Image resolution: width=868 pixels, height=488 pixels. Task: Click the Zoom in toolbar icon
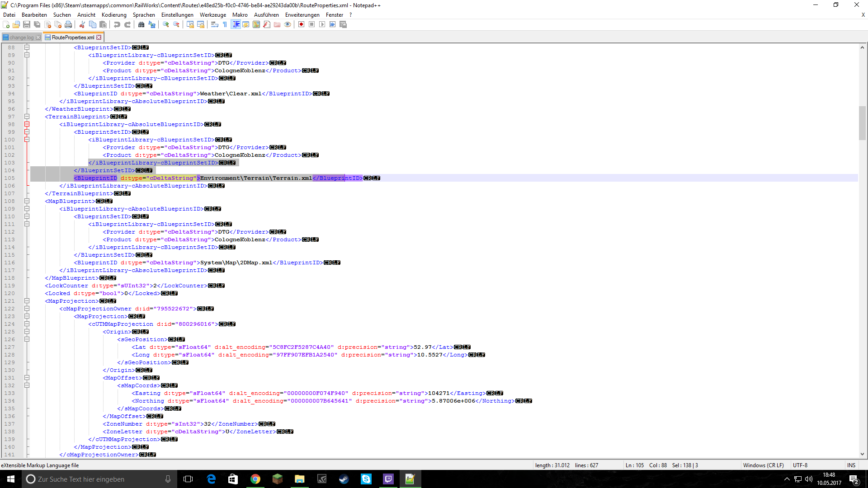(x=166, y=24)
